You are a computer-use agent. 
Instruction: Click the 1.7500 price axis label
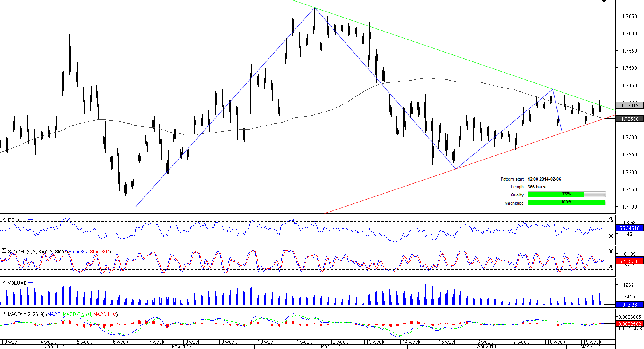[x=630, y=68]
